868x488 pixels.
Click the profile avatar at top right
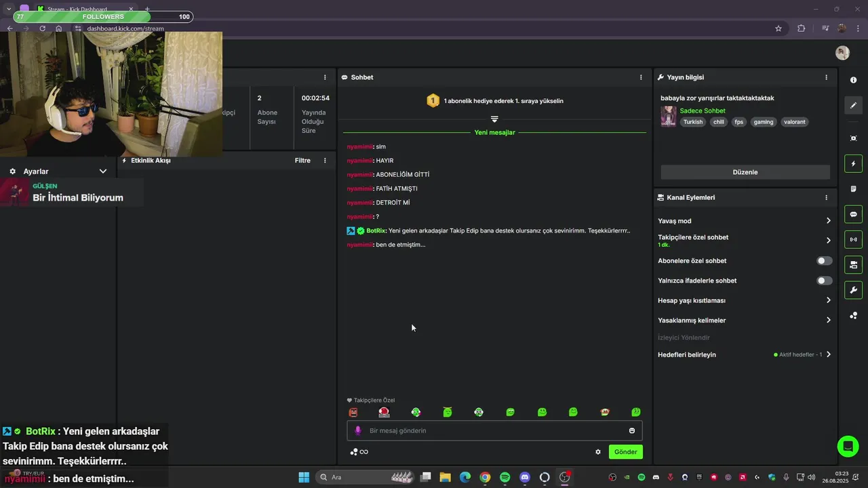click(x=842, y=53)
